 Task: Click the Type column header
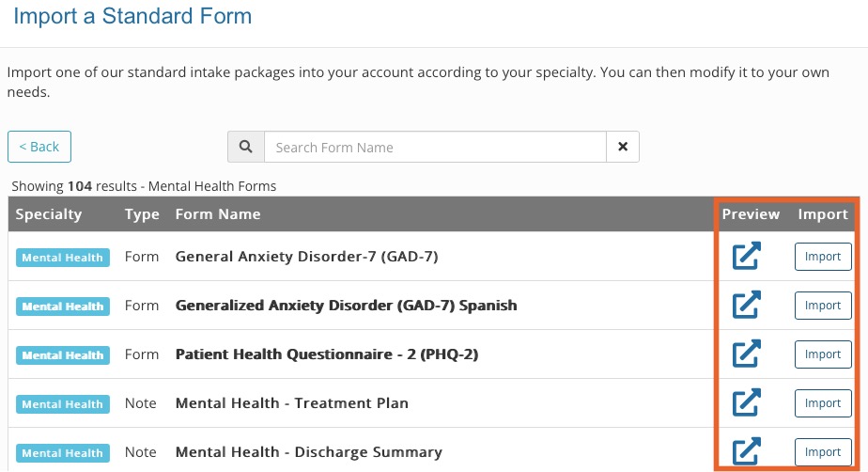click(x=142, y=214)
